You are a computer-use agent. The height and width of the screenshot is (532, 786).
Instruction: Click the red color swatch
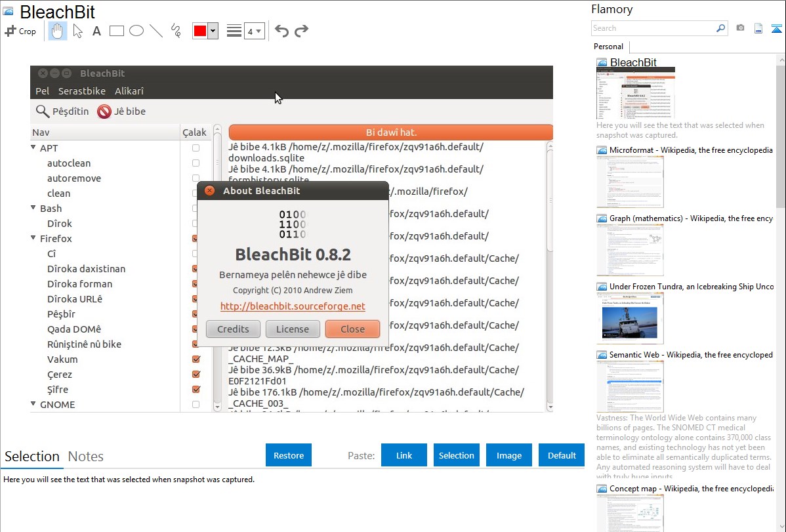click(x=200, y=31)
